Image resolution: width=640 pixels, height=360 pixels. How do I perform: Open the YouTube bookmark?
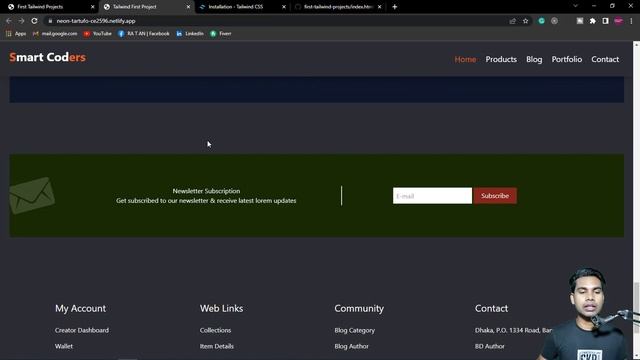coord(98,33)
